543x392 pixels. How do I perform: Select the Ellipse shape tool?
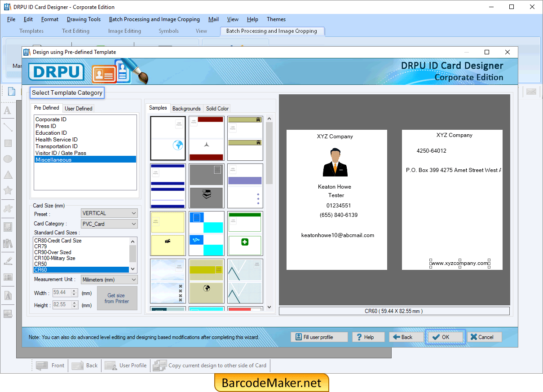click(8, 159)
